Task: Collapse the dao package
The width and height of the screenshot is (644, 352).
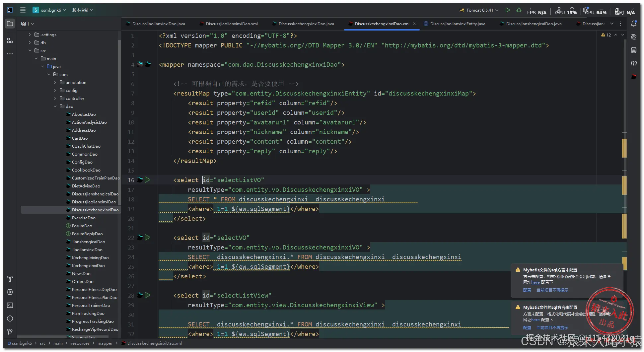Action: click(x=55, y=106)
